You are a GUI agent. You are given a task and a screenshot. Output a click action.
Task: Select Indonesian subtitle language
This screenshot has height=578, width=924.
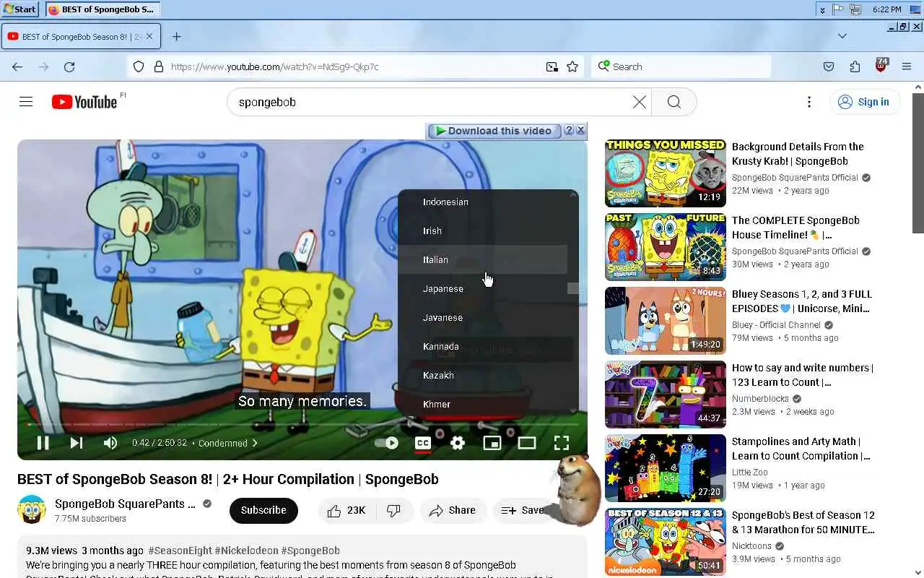click(483, 202)
